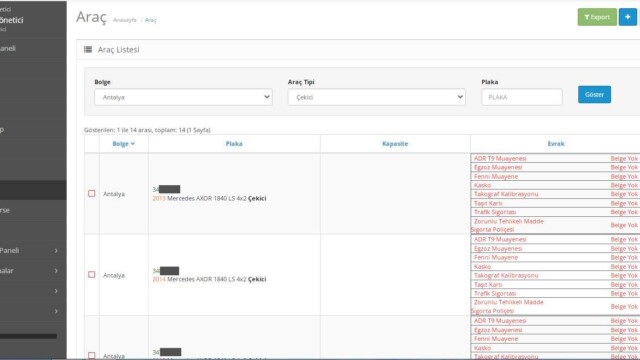
Task: Tick checkbox for 2013 Mercedes AXOR row
Action: click(x=91, y=193)
